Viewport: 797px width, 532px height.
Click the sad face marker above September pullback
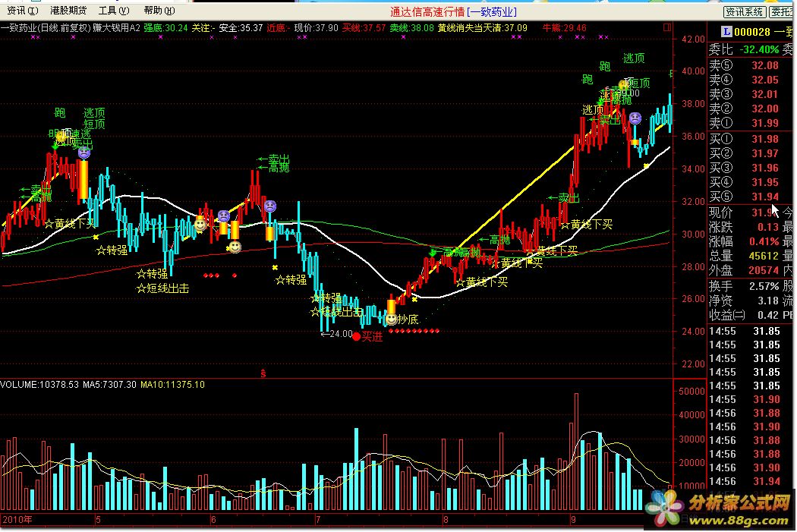(635, 118)
